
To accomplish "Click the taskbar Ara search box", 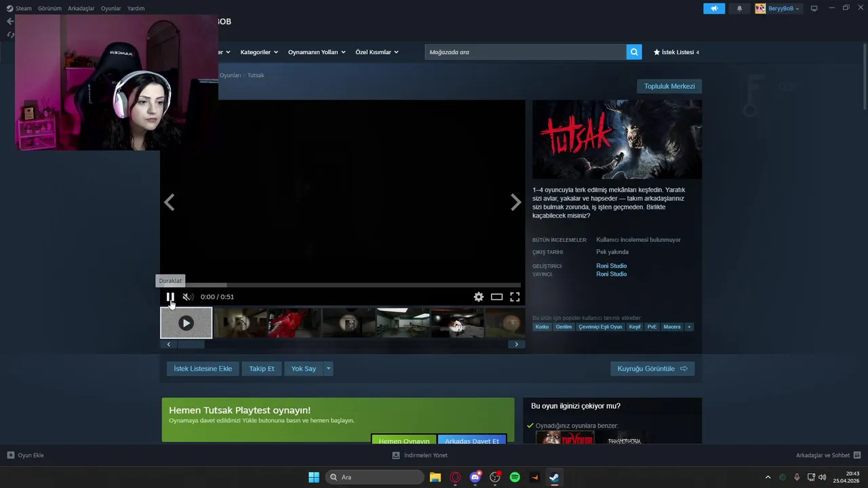I will click(374, 477).
